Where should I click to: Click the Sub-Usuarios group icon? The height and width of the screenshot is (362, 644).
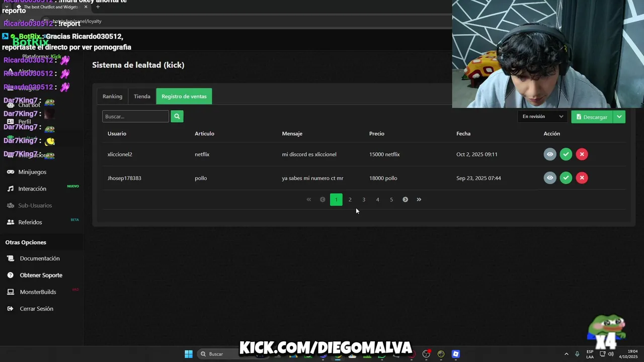10,205
